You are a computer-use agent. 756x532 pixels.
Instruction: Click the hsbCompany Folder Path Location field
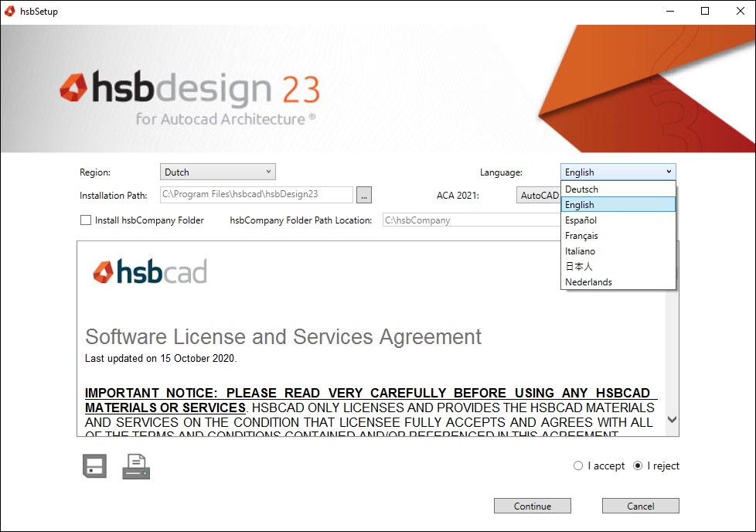(x=472, y=220)
